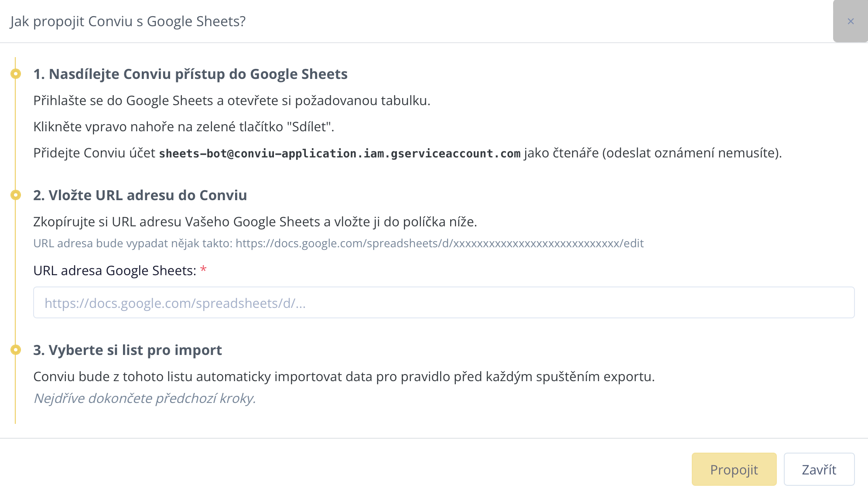The height and width of the screenshot is (498, 868).
Task: Click the example docs.google.com URL hint
Action: [439, 243]
